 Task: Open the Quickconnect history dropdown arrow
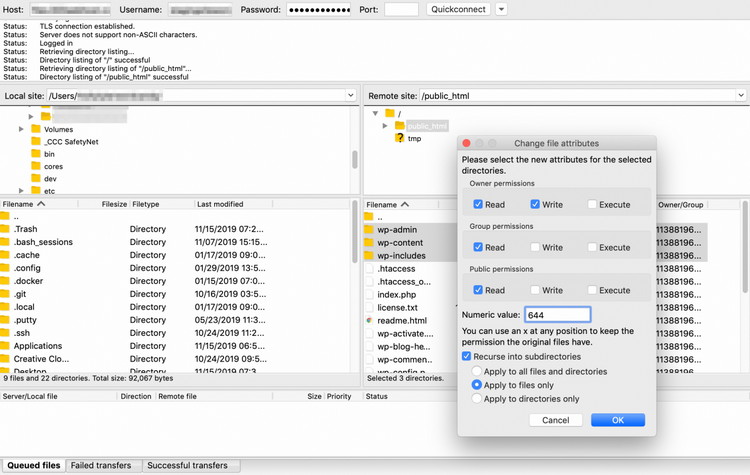pos(501,9)
